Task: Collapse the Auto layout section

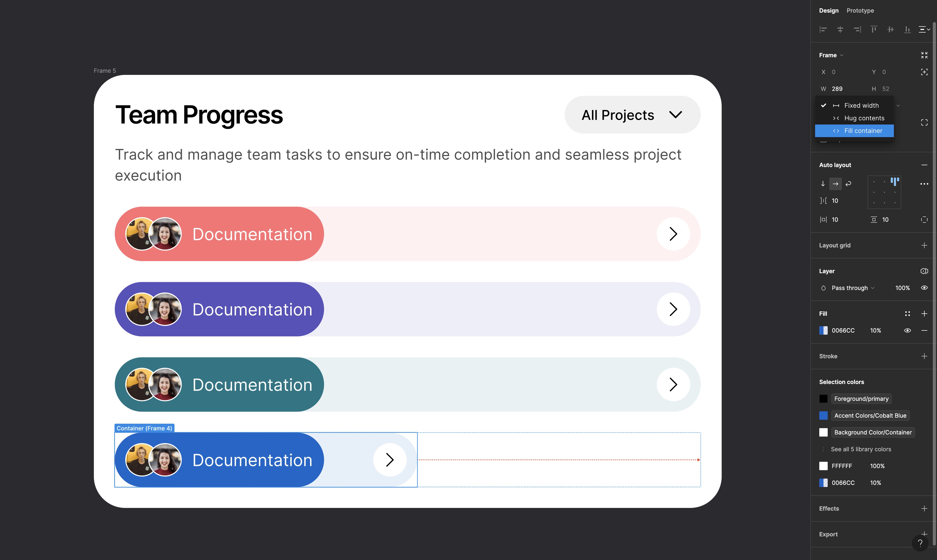Action: (925, 165)
